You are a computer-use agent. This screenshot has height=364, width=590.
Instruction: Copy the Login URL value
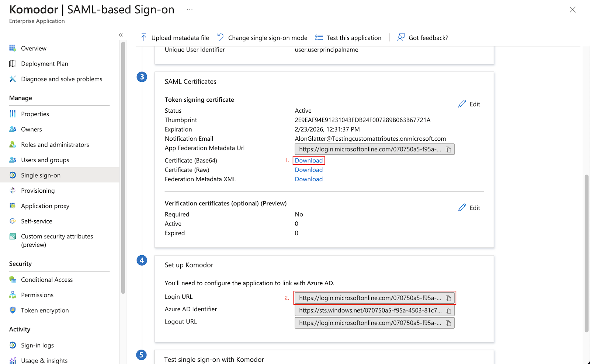click(x=448, y=298)
